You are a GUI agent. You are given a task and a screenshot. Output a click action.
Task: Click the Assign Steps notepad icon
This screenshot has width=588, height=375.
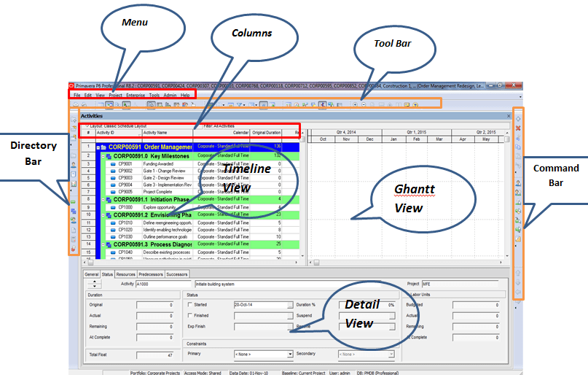(518, 239)
